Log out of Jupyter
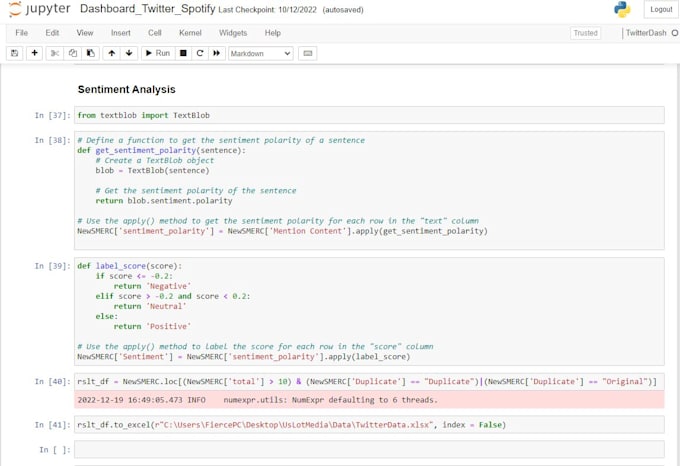The image size is (680, 466). pyautogui.click(x=661, y=10)
